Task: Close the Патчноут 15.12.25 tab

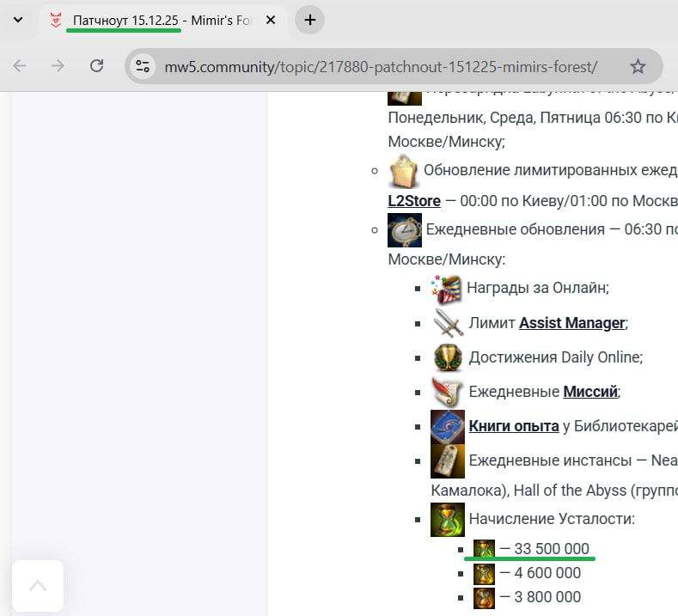Action: coord(271,20)
